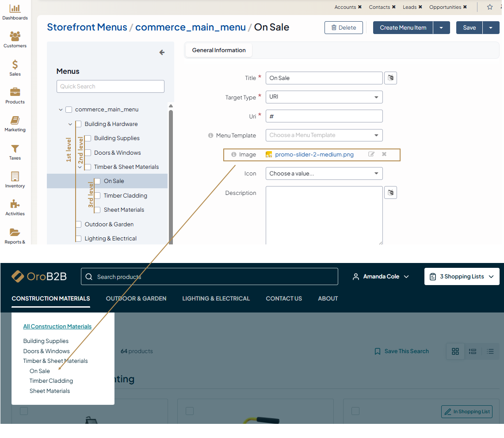Click into the Quick Search field
The width and height of the screenshot is (504, 438).
coord(111,87)
